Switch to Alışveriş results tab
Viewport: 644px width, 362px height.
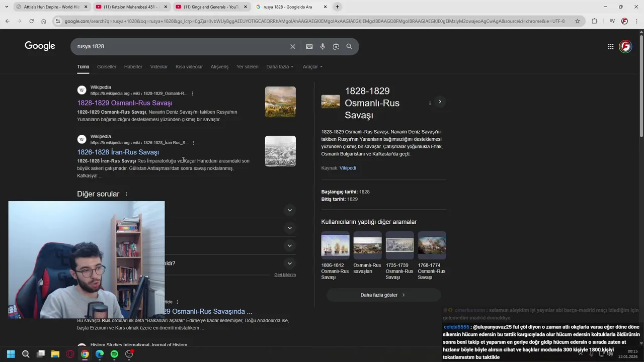[x=219, y=67]
